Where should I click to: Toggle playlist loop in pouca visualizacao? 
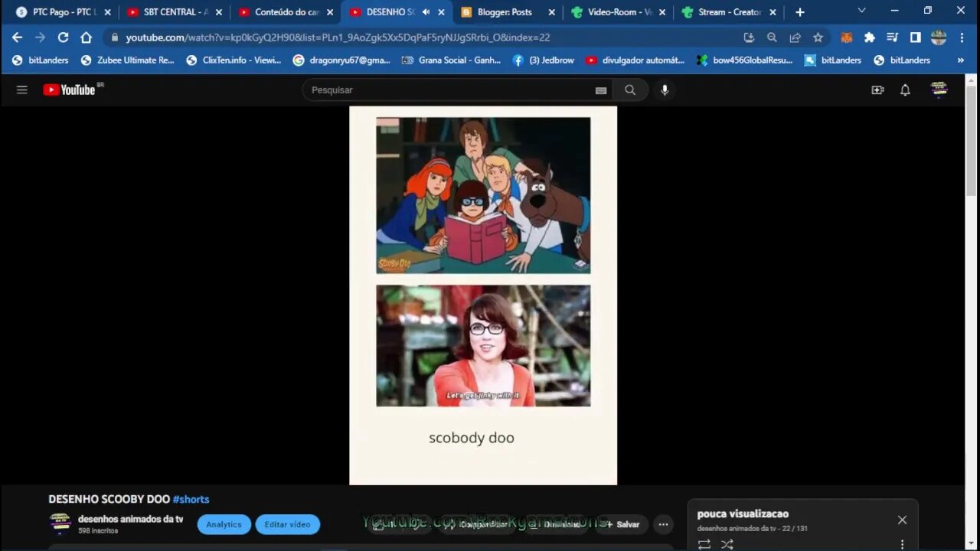pyautogui.click(x=704, y=544)
